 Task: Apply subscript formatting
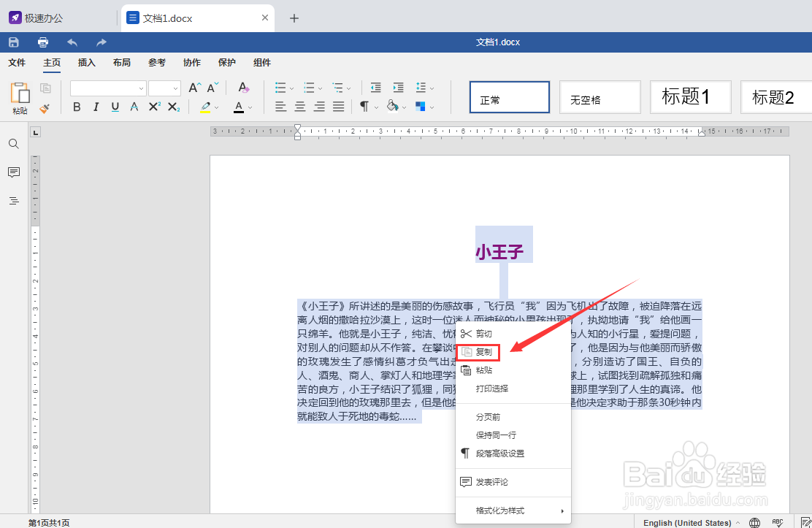(173, 107)
